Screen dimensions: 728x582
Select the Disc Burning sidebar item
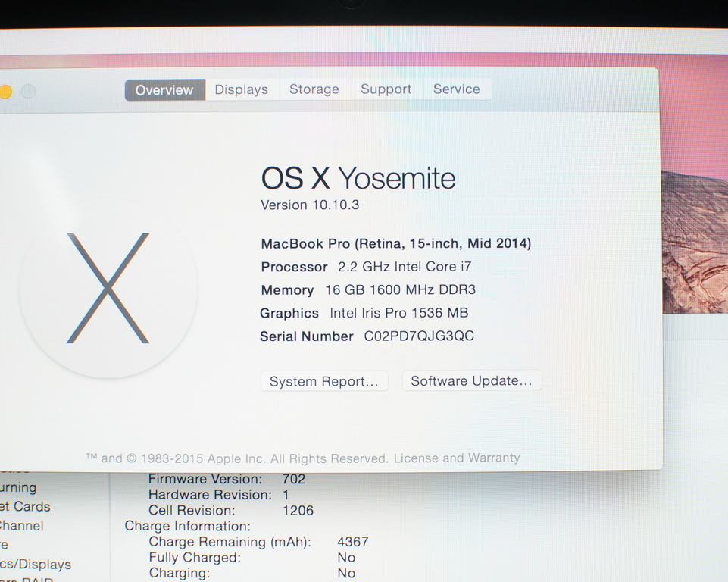point(18,487)
